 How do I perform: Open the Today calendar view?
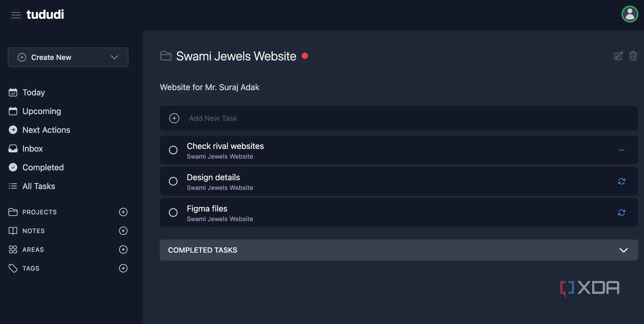click(x=13, y=92)
